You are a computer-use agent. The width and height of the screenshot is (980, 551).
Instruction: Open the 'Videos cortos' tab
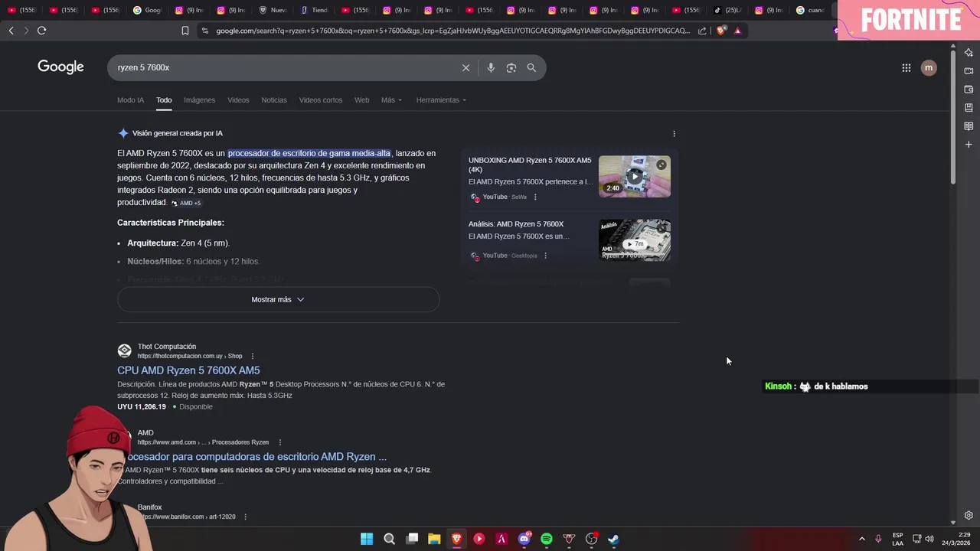click(x=321, y=100)
